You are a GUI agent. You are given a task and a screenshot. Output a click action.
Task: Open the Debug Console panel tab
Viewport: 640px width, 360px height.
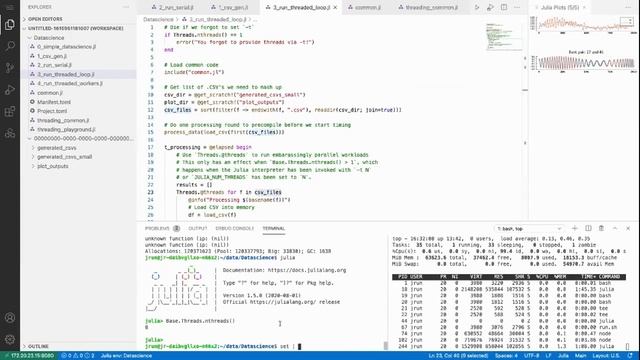[235, 229]
